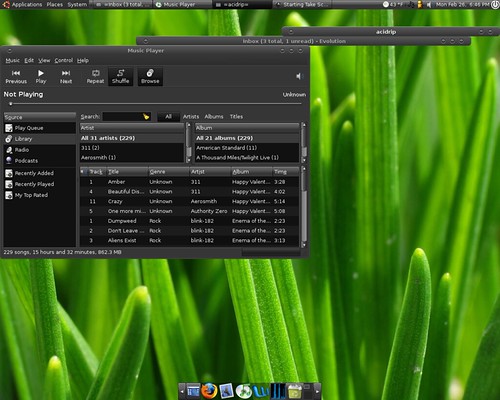Viewport: 500px width, 400px height.
Task: Skip to the Next track
Action: 66,77
